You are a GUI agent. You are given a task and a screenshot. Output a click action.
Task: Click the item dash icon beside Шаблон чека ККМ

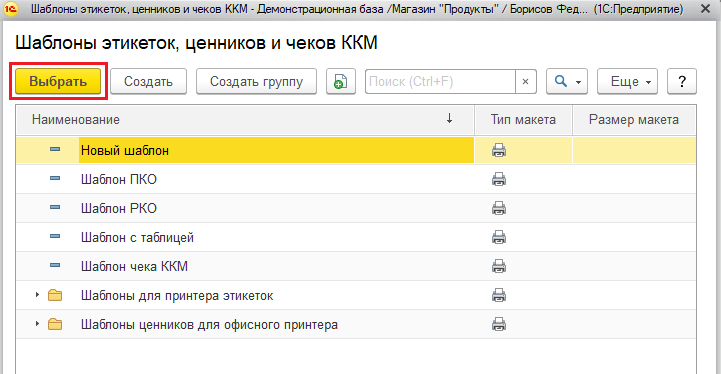coord(55,265)
